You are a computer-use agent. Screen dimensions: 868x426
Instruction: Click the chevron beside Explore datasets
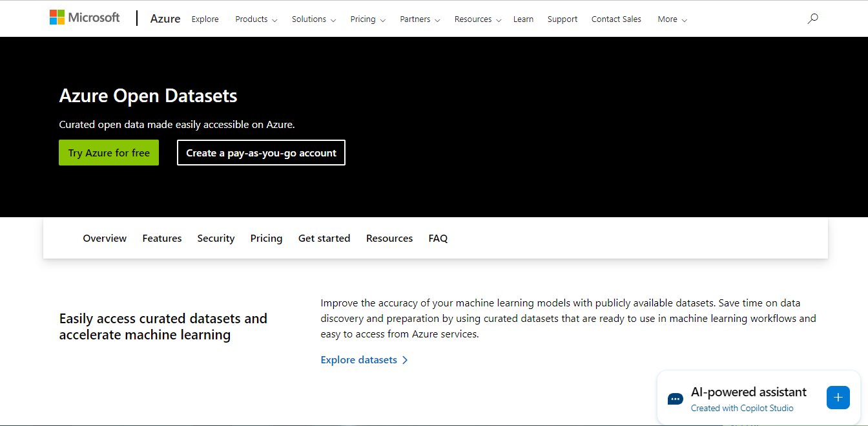click(x=405, y=360)
